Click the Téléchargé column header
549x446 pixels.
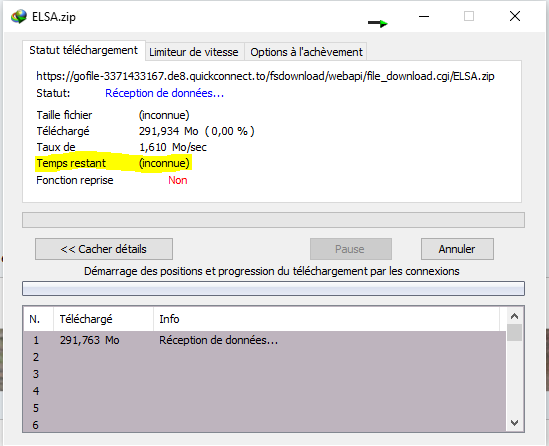[x=103, y=319]
